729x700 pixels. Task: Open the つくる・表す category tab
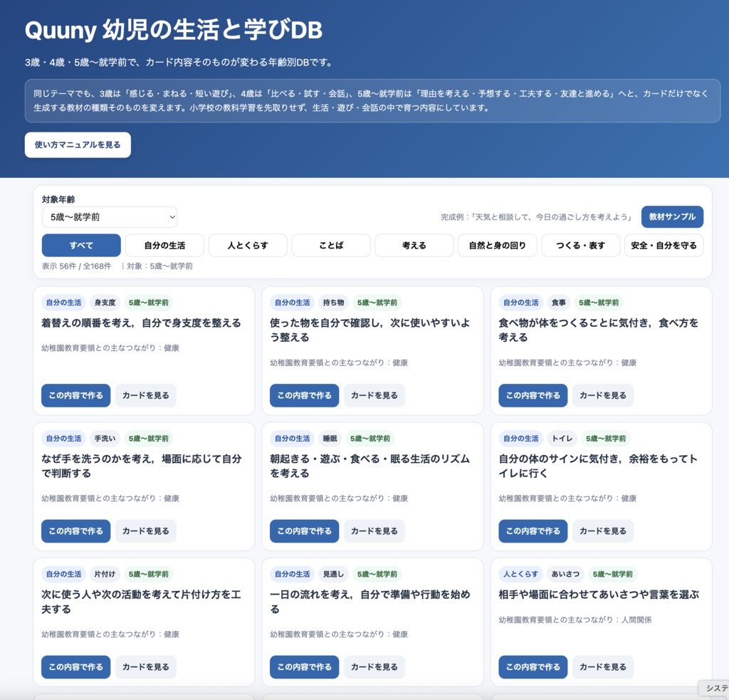click(x=581, y=245)
